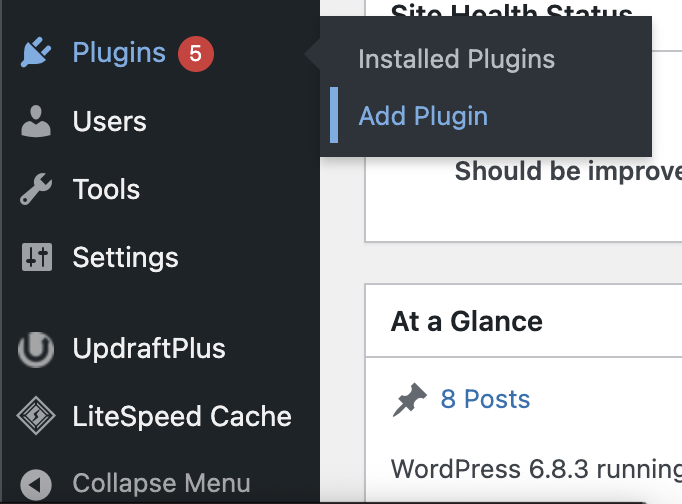This screenshot has height=504, width=682.
Task: Click the sliders icon beside Settings
Action: coord(36,258)
